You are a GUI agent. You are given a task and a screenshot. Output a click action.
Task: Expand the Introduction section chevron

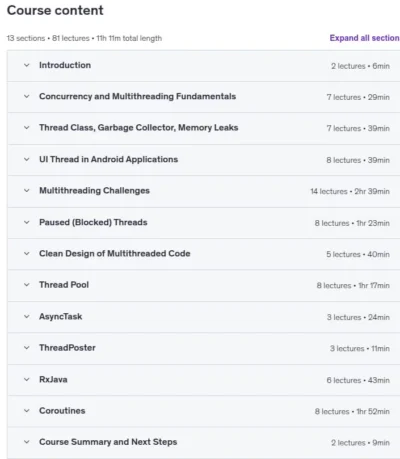27,65
